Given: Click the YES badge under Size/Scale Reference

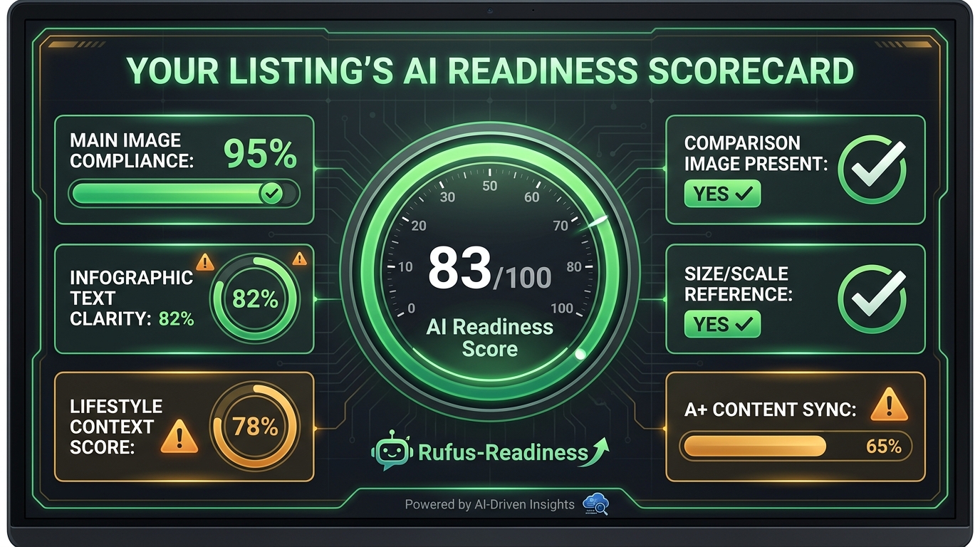Looking at the screenshot, I should 722,324.
